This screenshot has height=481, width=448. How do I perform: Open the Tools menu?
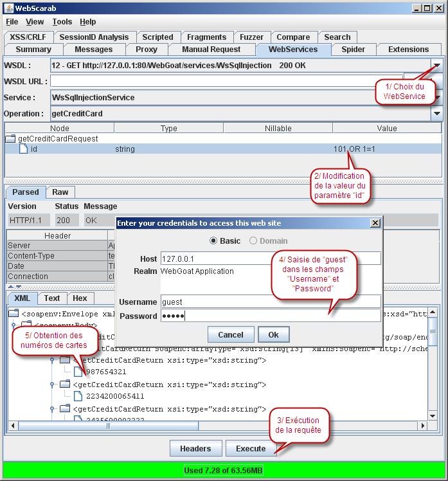[x=62, y=22]
